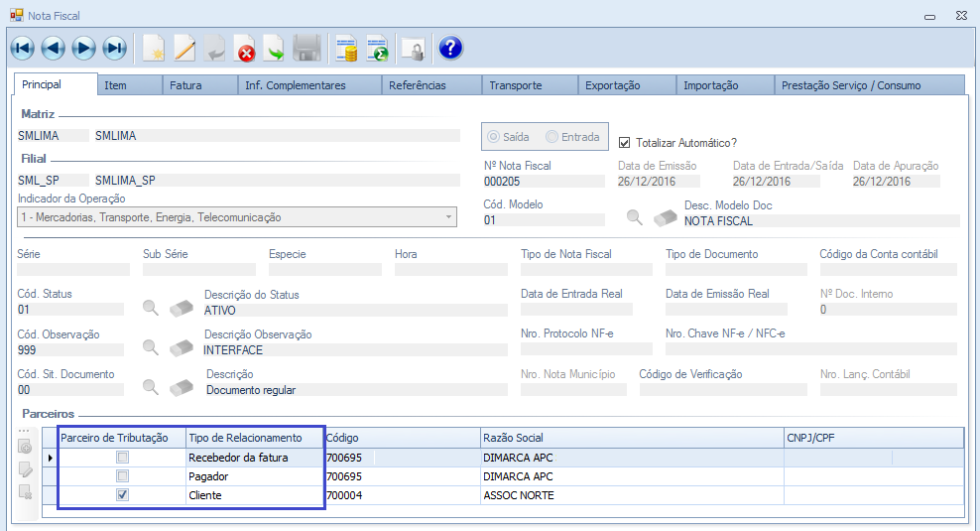
Task: Click the Nº Nota Fiscal field
Action: point(543,182)
